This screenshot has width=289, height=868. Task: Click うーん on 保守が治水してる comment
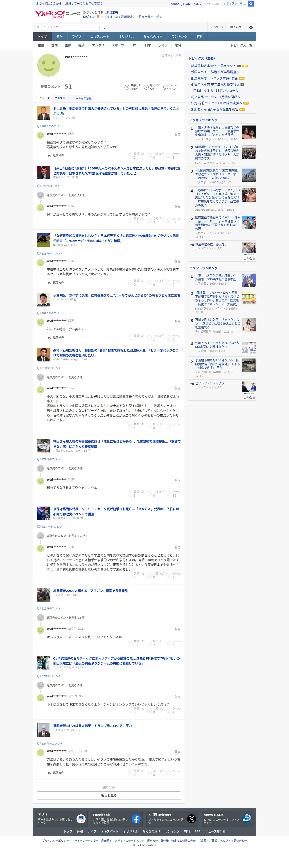pyautogui.click(x=174, y=220)
